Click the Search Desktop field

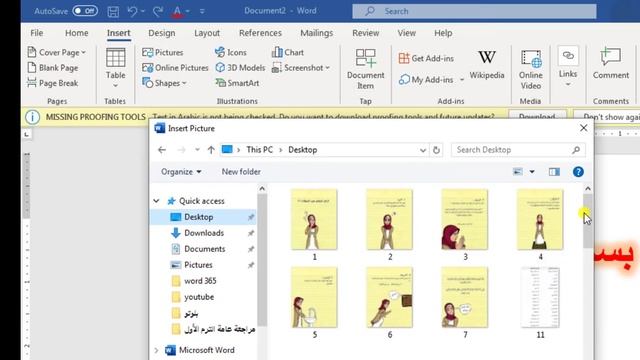pyautogui.click(x=518, y=150)
